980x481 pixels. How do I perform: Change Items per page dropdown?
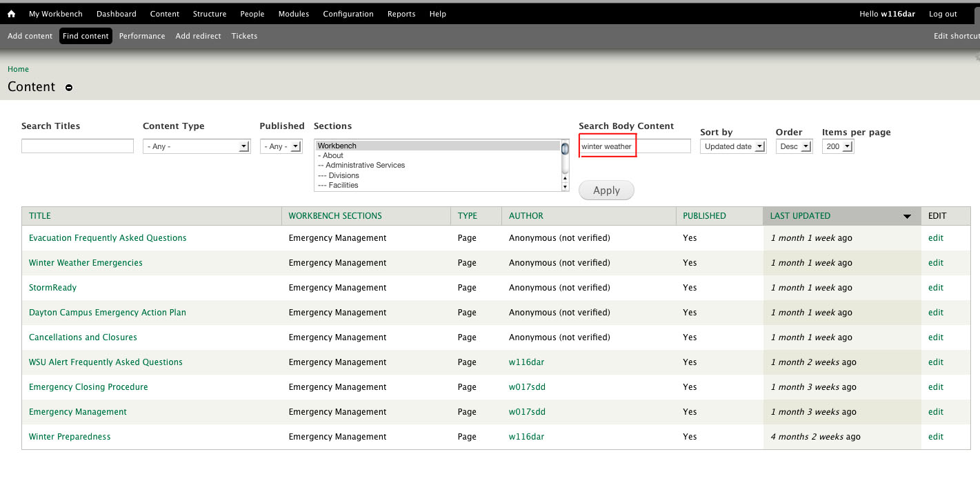(x=838, y=146)
